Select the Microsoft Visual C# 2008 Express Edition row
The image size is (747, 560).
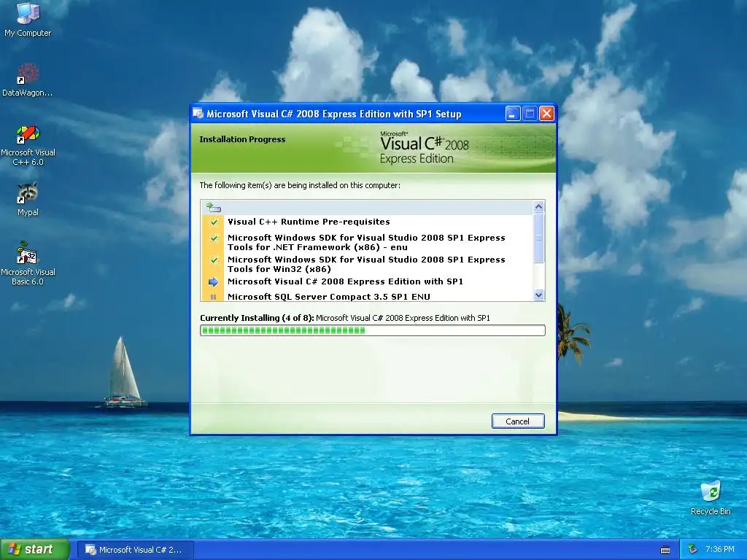point(368,282)
